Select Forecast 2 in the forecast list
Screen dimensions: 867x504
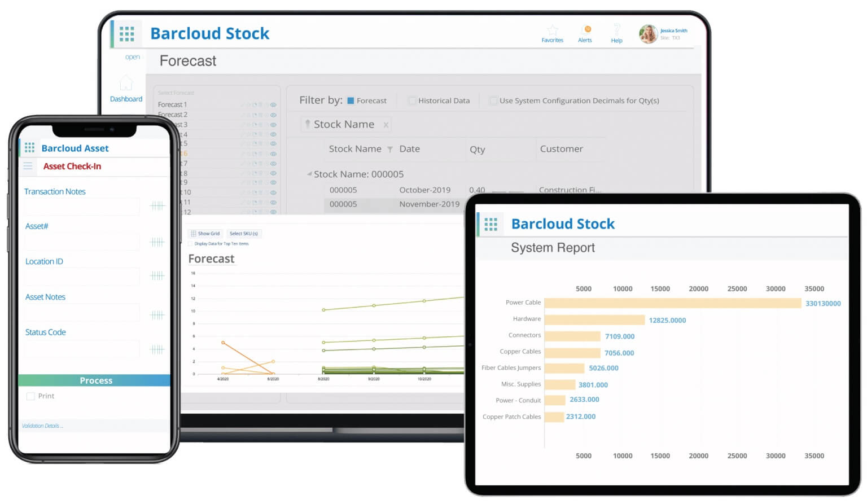click(173, 115)
